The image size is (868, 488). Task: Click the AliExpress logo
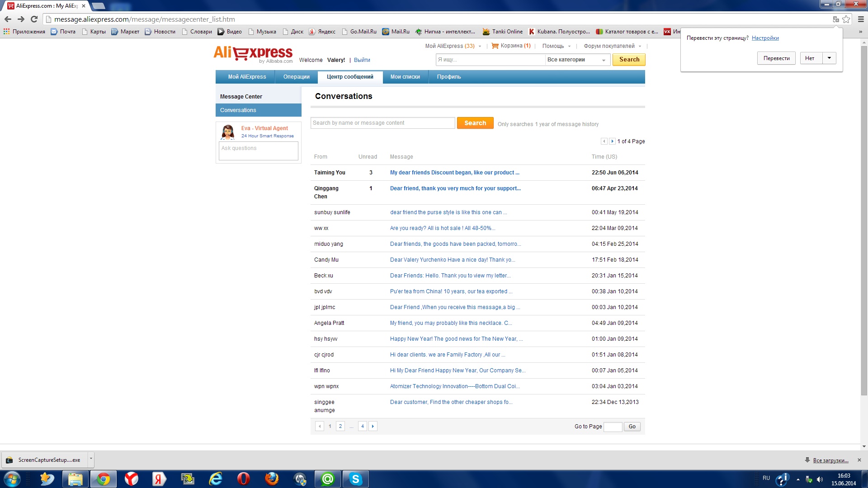pyautogui.click(x=253, y=54)
